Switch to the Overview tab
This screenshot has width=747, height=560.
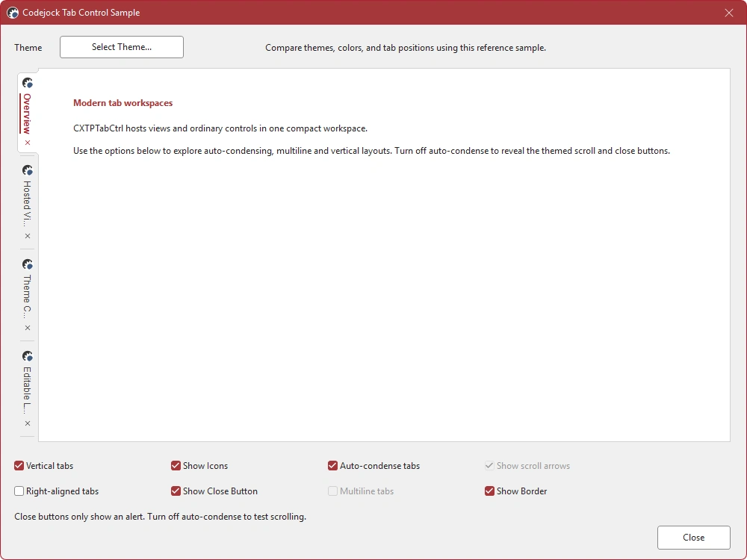tap(27, 113)
